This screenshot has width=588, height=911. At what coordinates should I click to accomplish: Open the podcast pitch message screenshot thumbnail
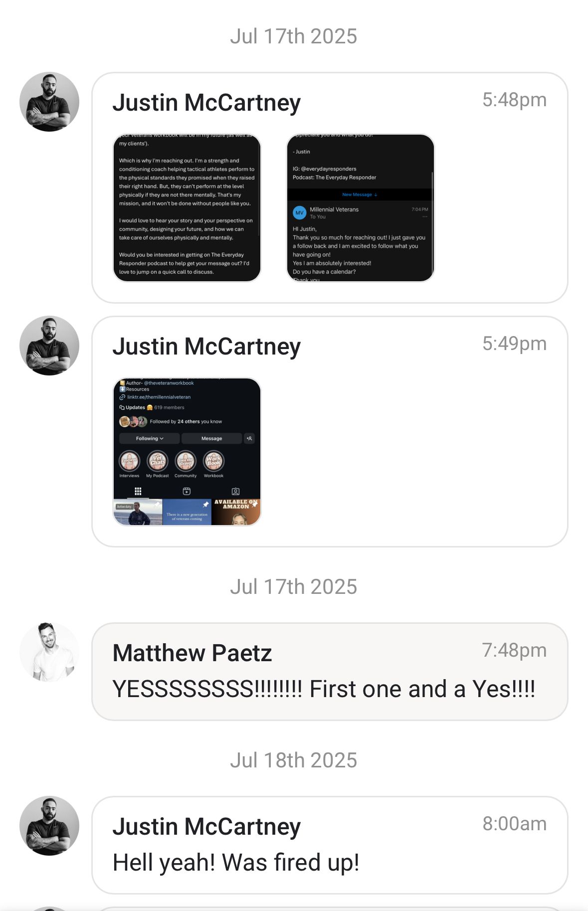tap(187, 208)
